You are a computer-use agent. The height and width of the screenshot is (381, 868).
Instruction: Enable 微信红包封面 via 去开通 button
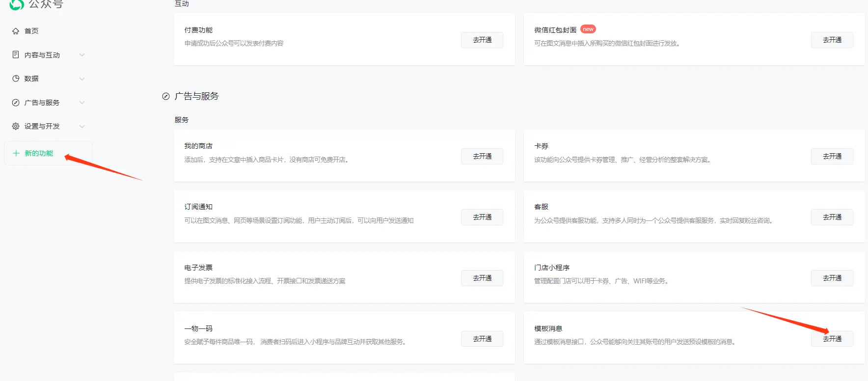tap(832, 40)
